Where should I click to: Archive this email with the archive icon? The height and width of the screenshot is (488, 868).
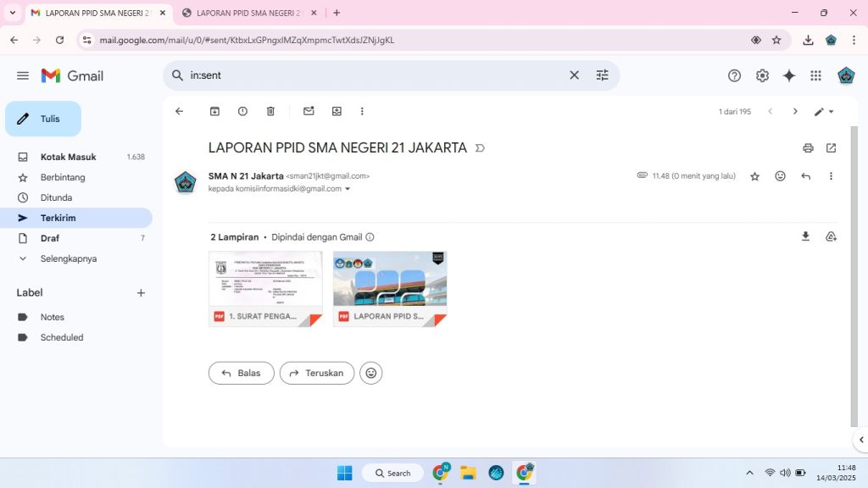(x=214, y=111)
